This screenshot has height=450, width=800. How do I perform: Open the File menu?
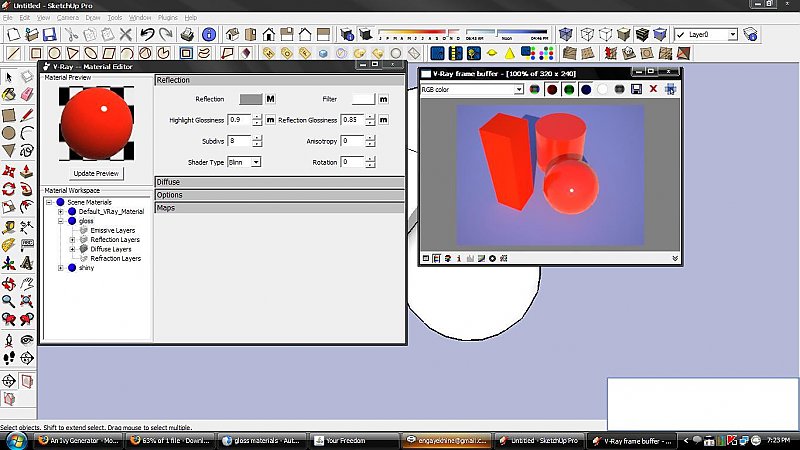7,17
